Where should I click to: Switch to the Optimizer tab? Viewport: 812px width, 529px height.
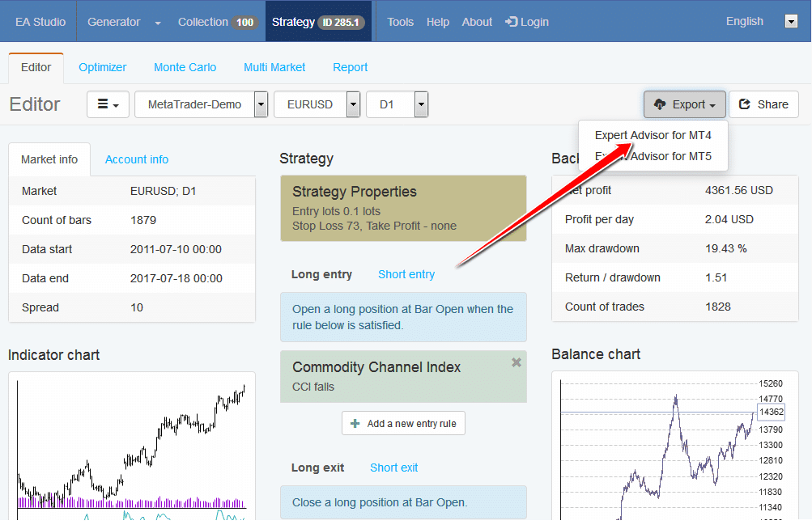point(103,67)
